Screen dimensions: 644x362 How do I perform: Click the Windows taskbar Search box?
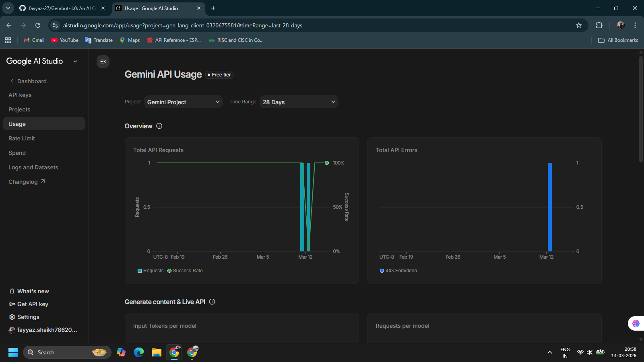67,352
